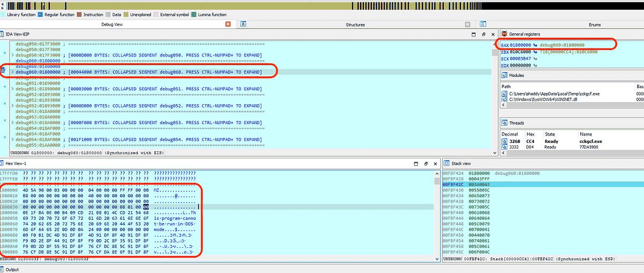Click the Instruction legend swatch
644x273 pixels.
point(79,15)
